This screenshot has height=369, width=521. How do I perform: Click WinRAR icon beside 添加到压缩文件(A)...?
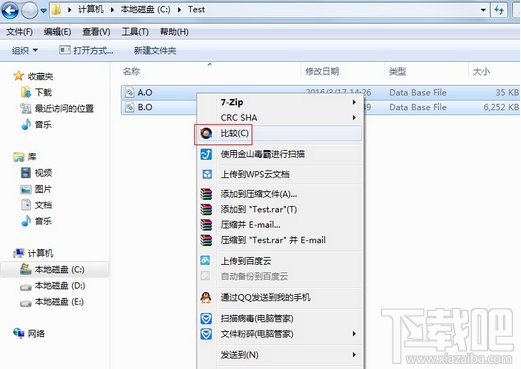pyautogui.click(x=206, y=194)
